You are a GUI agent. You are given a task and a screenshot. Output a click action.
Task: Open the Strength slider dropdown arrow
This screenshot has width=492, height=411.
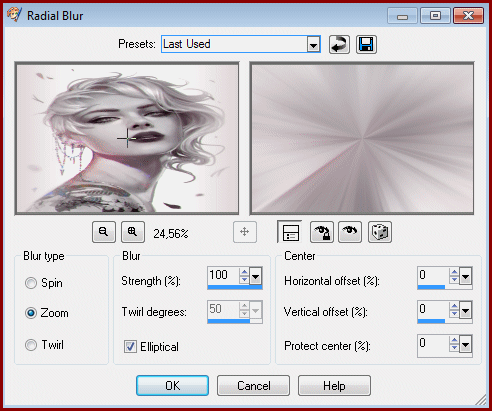256,276
